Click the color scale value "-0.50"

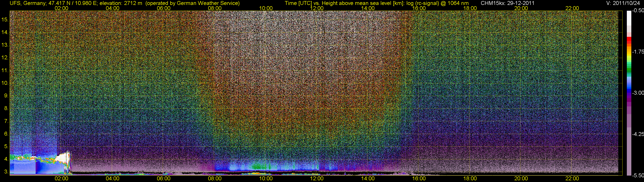pyautogui.click(x=638, y=11)
